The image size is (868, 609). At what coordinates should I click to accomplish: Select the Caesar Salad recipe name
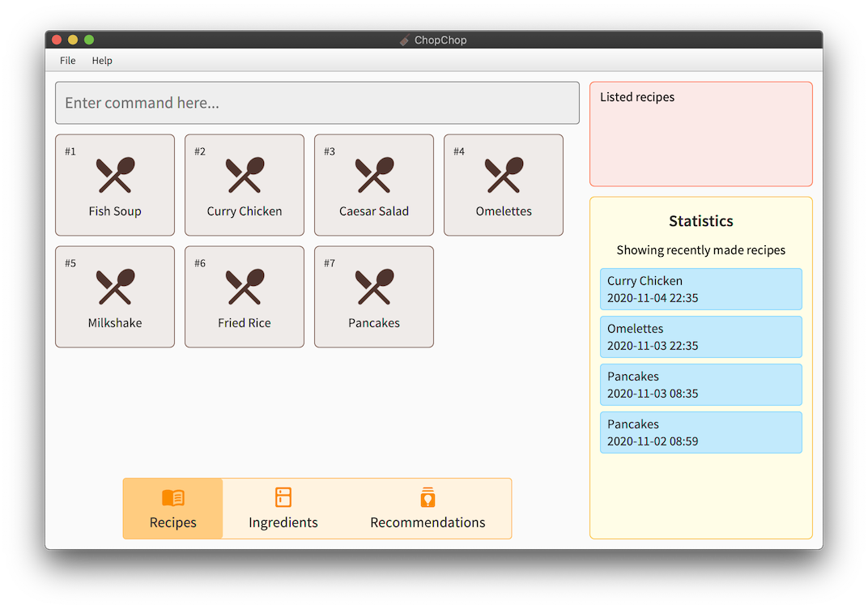click(374, 211)
